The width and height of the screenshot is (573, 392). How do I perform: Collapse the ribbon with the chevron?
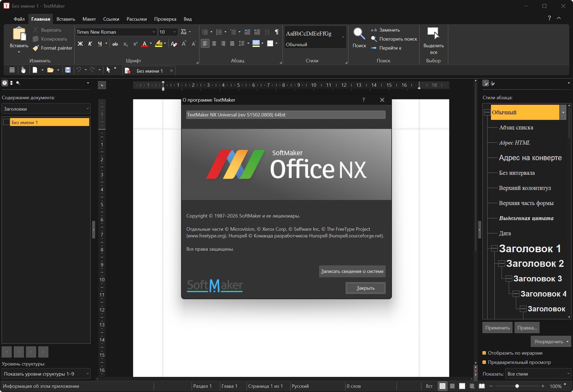(559, 18)
